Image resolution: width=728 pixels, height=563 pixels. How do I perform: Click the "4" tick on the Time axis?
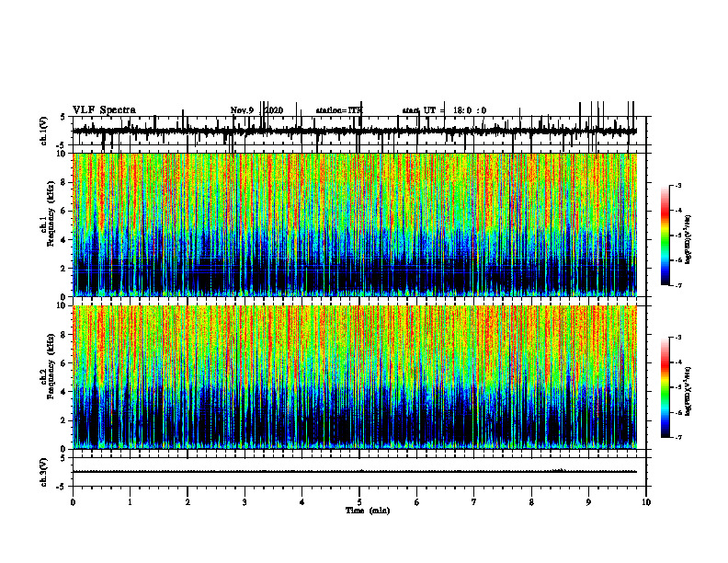[x=302, y=502]
